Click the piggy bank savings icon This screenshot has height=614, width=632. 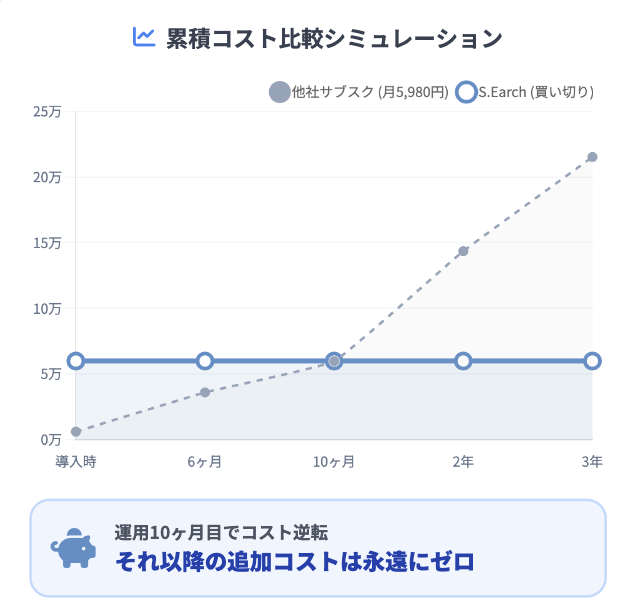click(x=73, y=548)
